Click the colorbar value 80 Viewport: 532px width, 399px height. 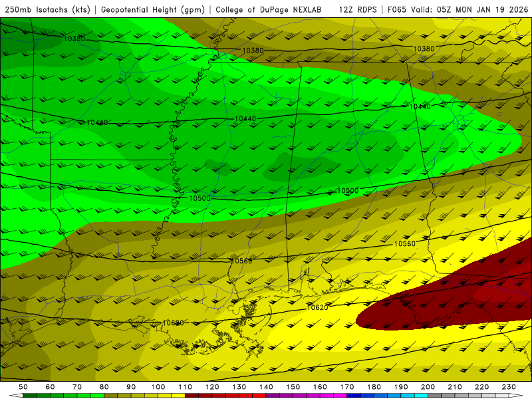pyautogui.click(x=104, y=387)
